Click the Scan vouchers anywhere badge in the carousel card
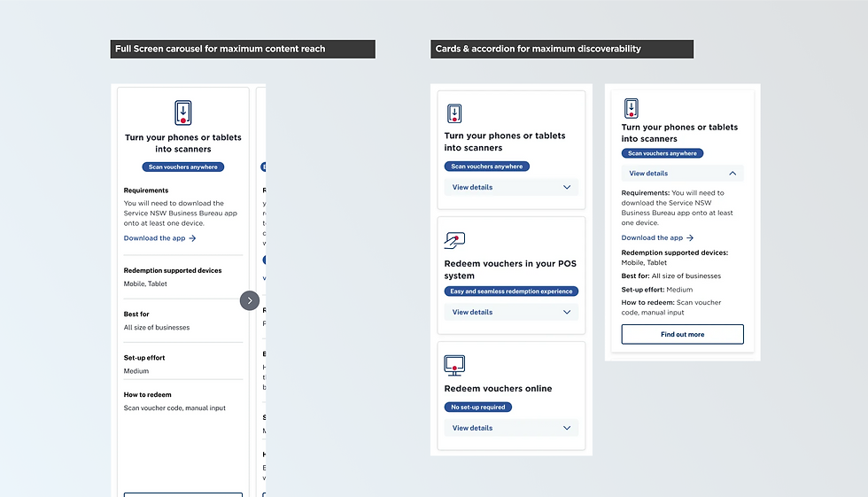 [x=183, y=167]
